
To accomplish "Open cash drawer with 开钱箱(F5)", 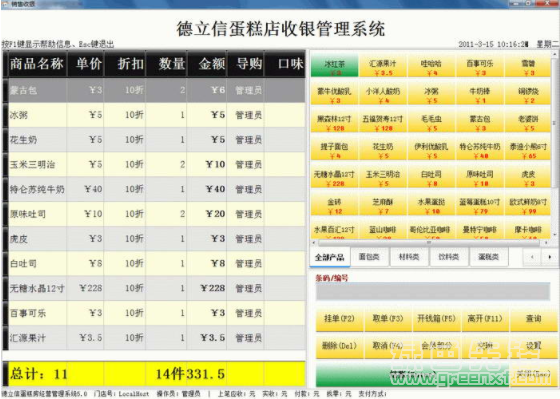I will tap(436, 318).
